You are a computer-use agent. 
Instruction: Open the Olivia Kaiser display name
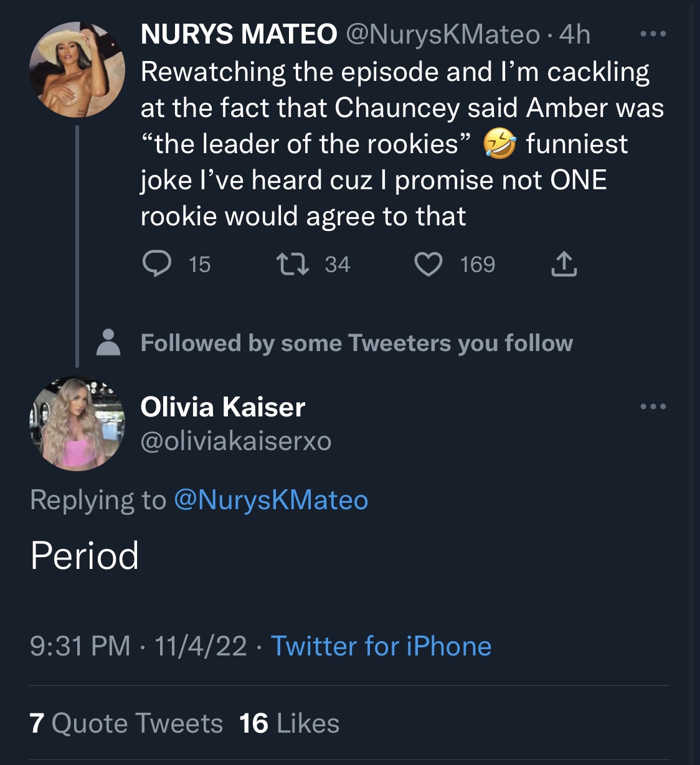click(x=223, y=407)
